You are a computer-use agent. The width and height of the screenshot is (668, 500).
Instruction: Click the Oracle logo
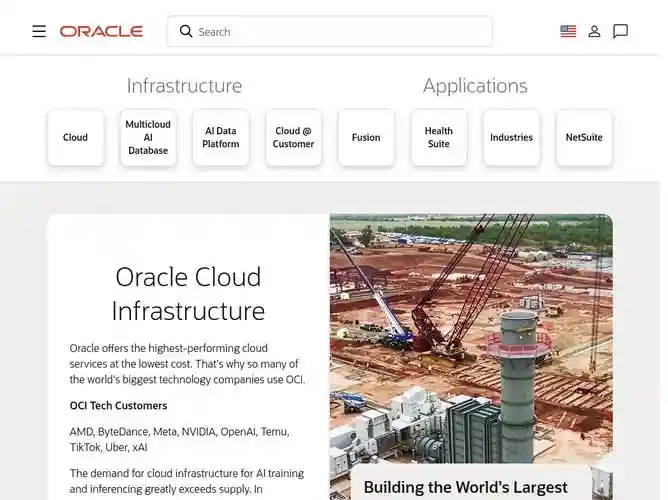(101, 31)
